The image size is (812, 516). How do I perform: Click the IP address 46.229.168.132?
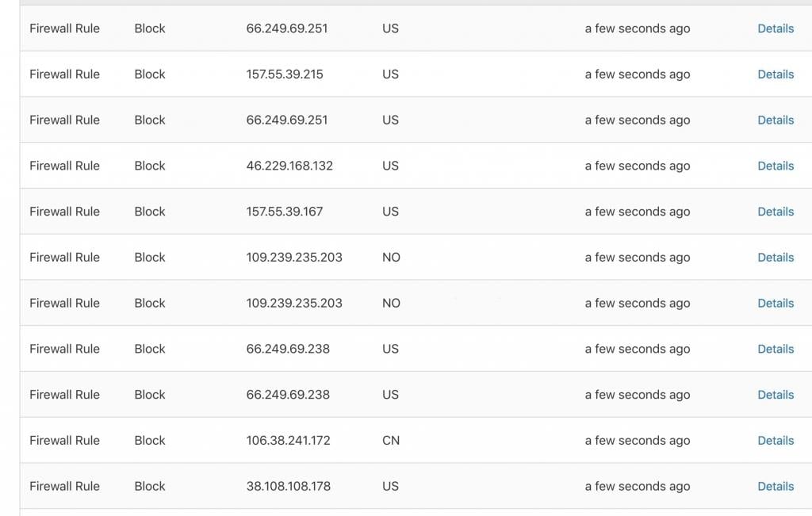coord(289,166)
